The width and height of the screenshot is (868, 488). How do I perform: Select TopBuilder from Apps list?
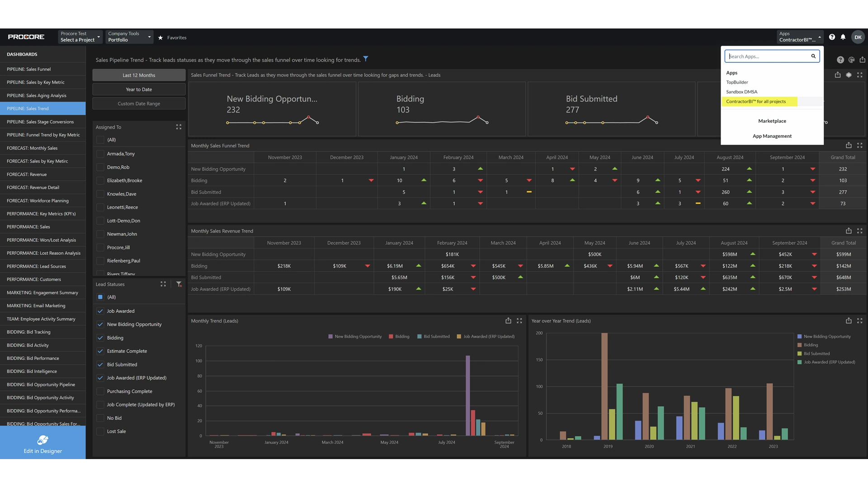coord(737,82)
